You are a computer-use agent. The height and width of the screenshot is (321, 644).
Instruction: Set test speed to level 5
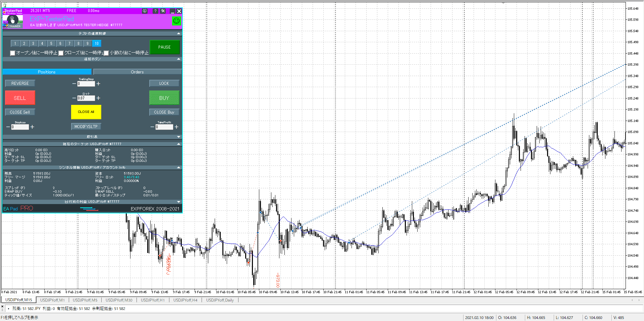(51, 44)
